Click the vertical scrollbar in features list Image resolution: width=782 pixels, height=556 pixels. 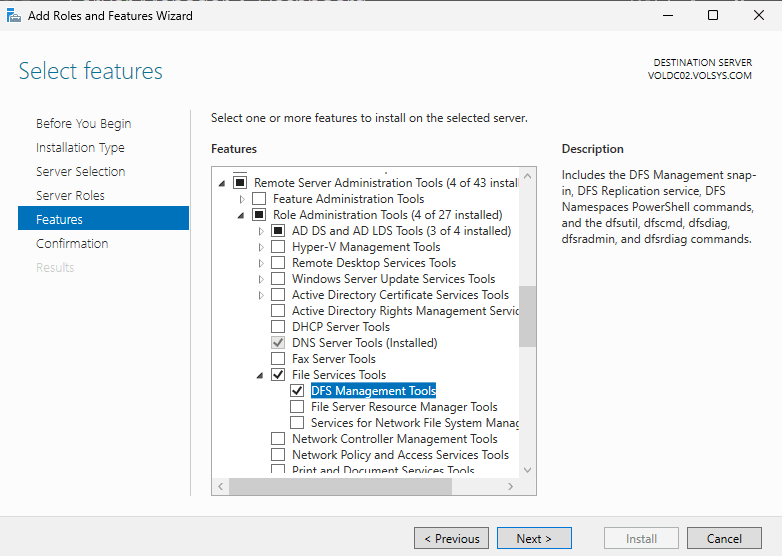click(527, 315)
